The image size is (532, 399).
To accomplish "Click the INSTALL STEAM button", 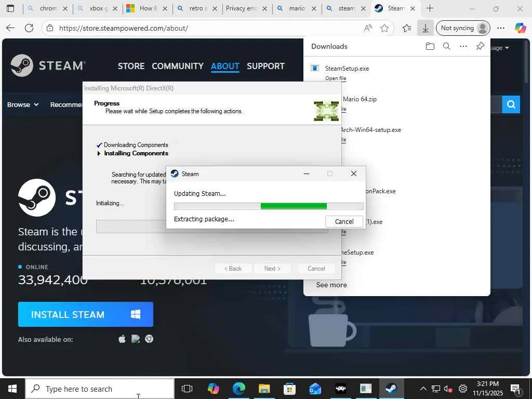I will click(x=86, y=314).
